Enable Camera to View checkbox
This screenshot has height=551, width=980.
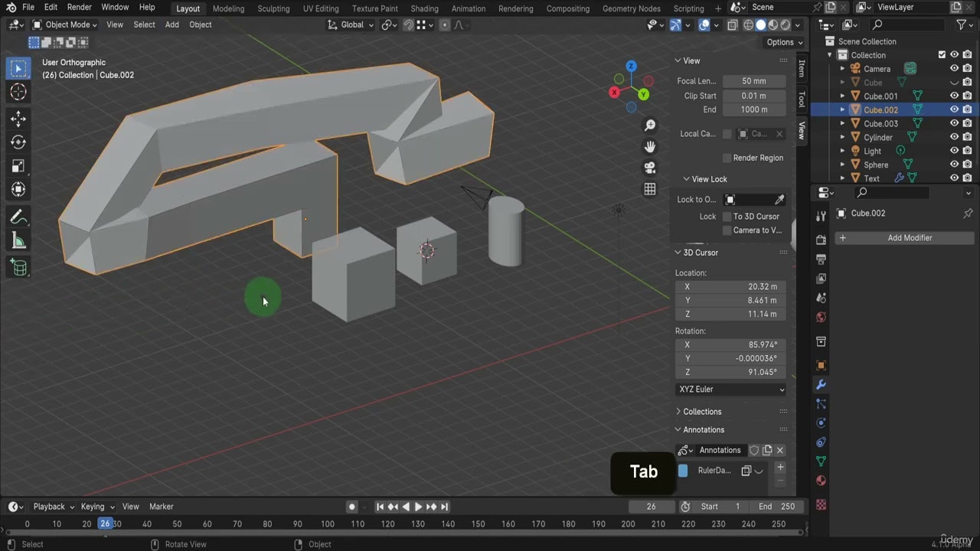(x=727, y=230)
